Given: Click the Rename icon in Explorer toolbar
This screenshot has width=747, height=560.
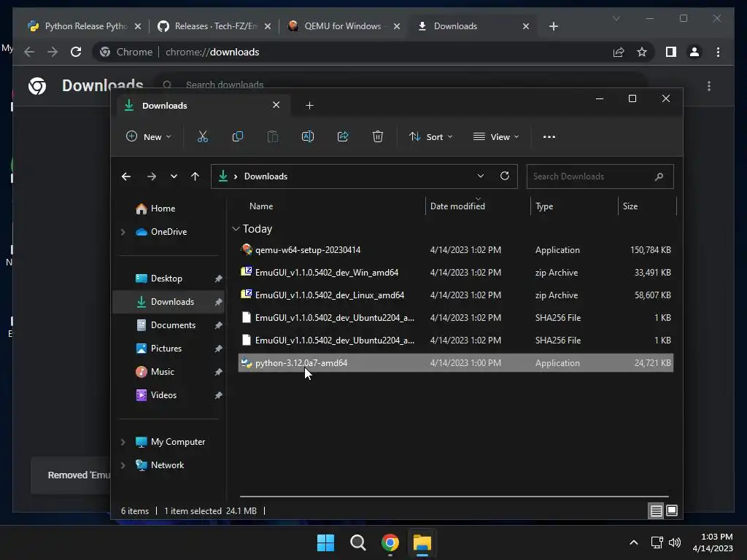Looking at the screenshot, I should (x=308, y=136).
